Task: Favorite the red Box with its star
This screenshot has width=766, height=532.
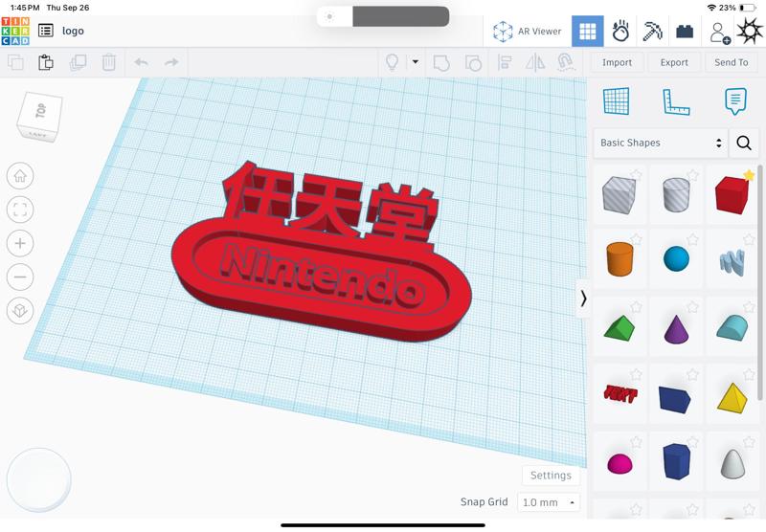Action: pos(749,175)
